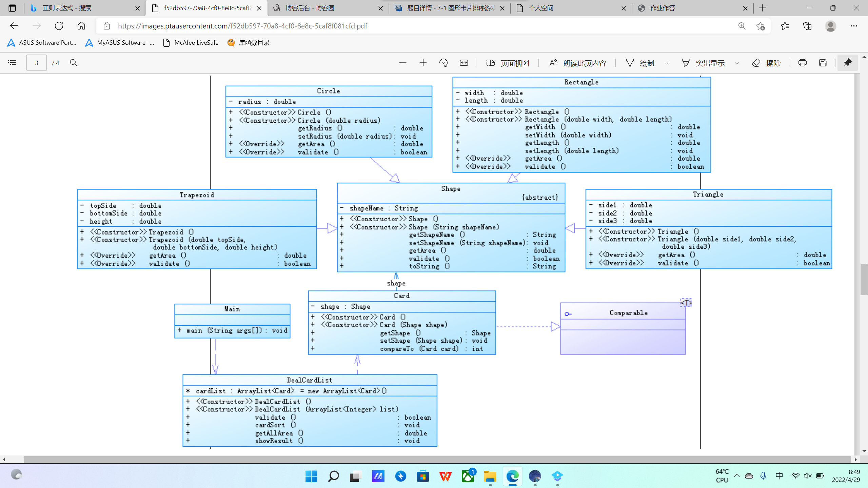Expand the Draw tool options dropdown
Viewport: 868px width, 488px height.
pos(667,63)
